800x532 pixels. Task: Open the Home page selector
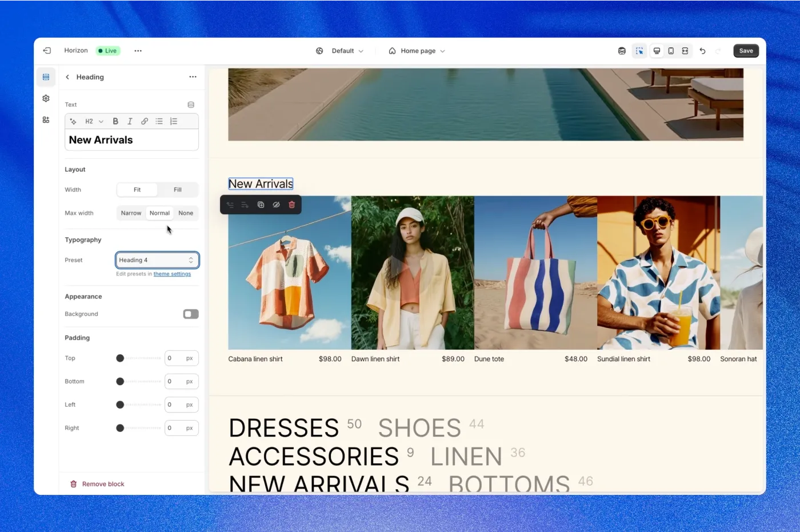point(417,51)
